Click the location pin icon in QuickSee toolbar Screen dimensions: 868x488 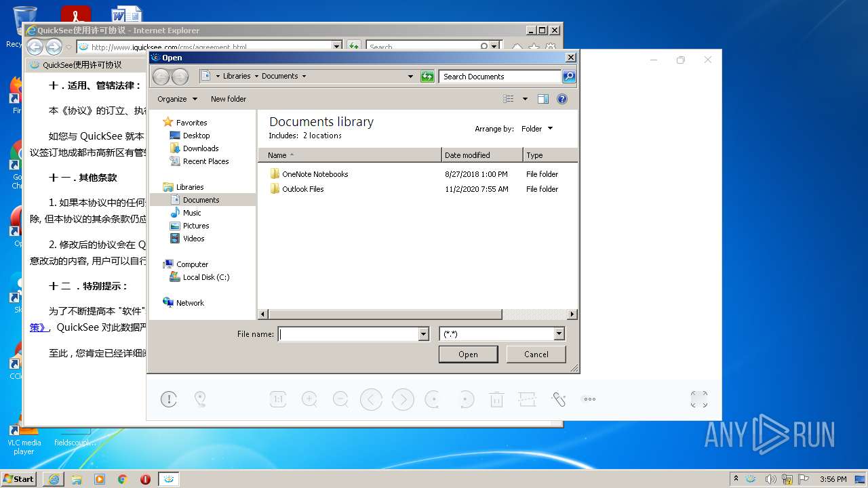(200, 399)
